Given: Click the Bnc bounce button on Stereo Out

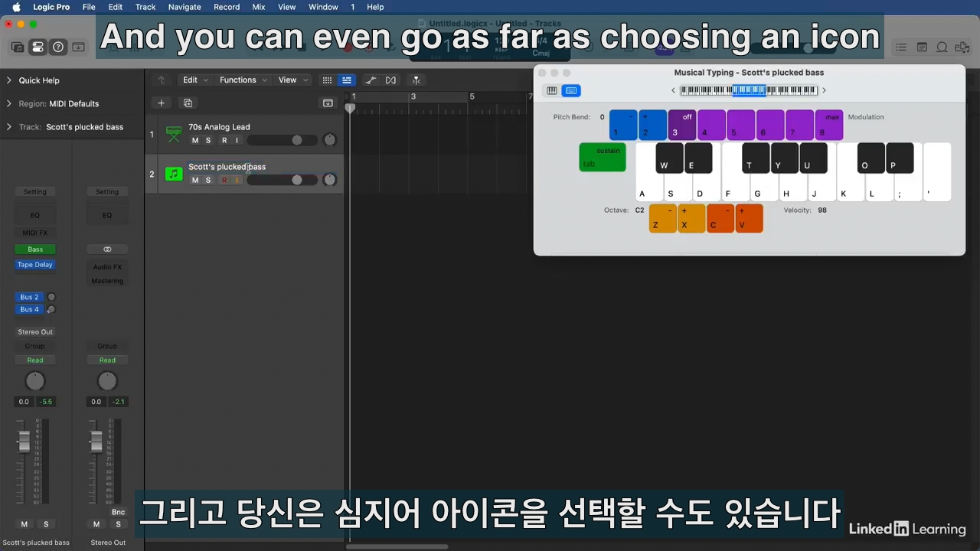Looking at the screenshot, I should (x=118, y=512).
